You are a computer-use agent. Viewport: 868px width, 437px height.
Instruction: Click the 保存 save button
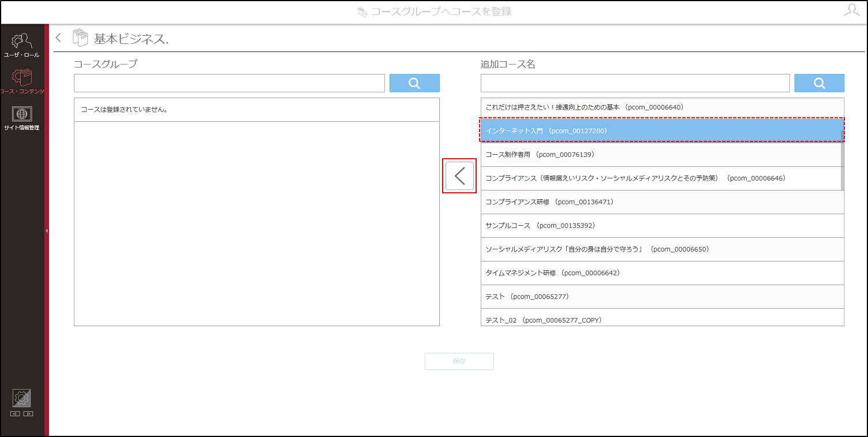point(459,361)
